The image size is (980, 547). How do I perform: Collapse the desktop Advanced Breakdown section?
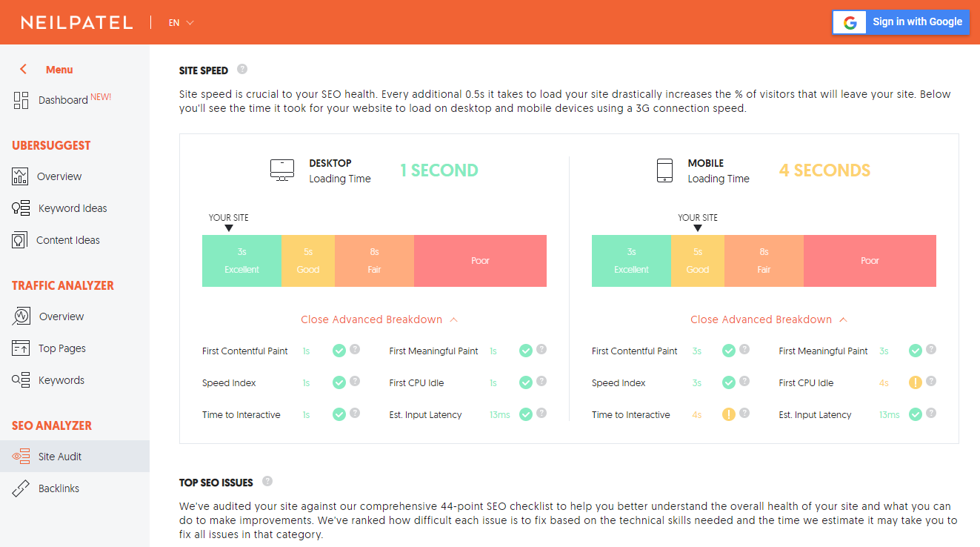tap(379, 319)
